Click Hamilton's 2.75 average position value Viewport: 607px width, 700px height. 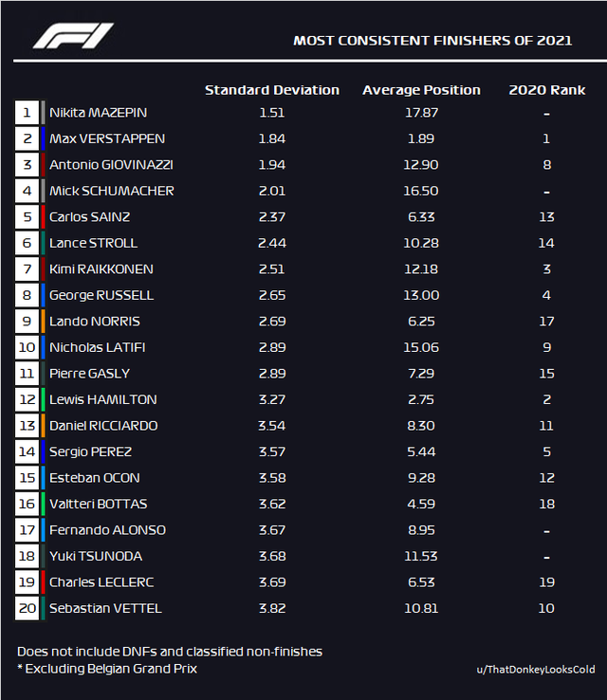[421, 399]
